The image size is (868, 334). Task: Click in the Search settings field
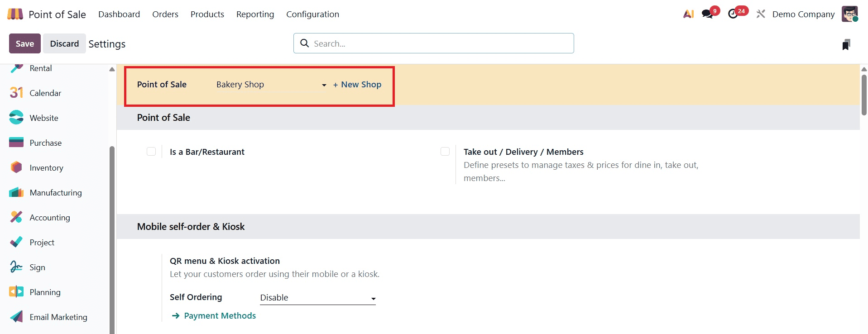click(434, 43)
